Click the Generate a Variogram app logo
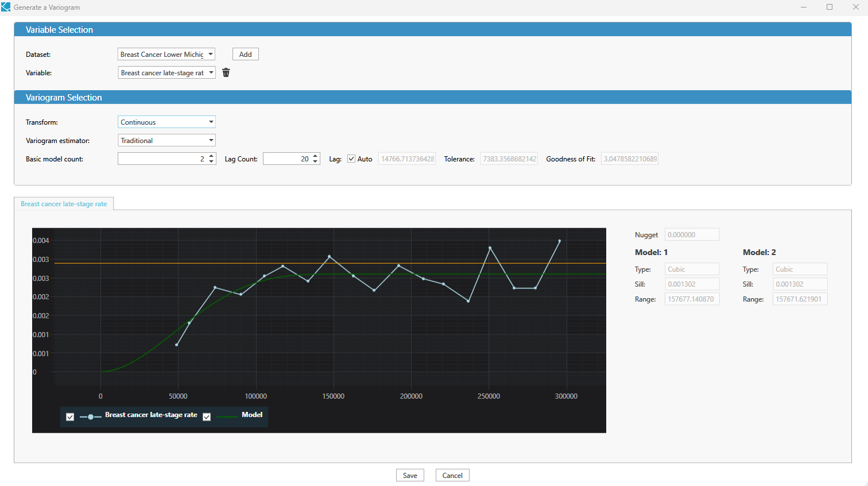The image size is (868, 486). 6,7
